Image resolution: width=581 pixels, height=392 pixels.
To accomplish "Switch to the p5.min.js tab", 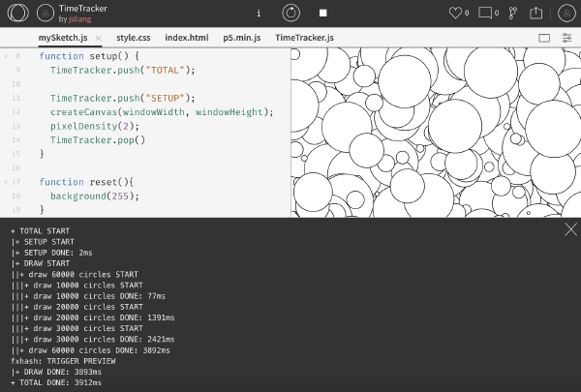I will coord(242,38).
